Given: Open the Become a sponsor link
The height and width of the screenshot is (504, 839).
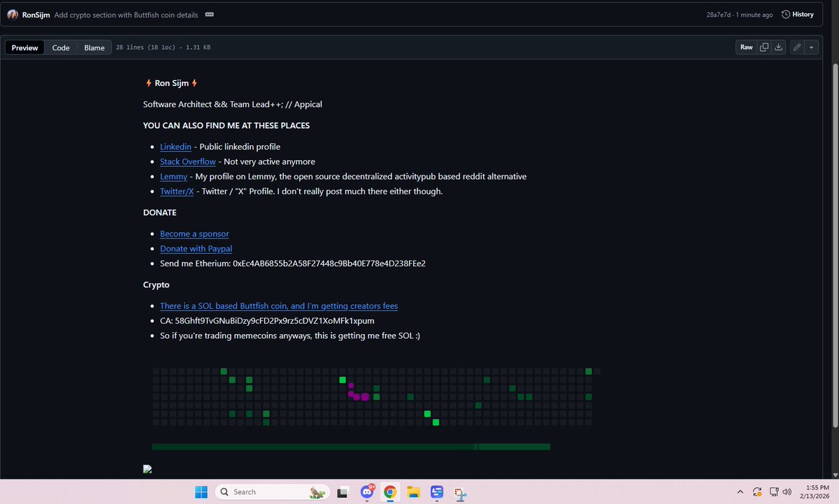Looking at the screenshot, I should (x=194, y=233).
